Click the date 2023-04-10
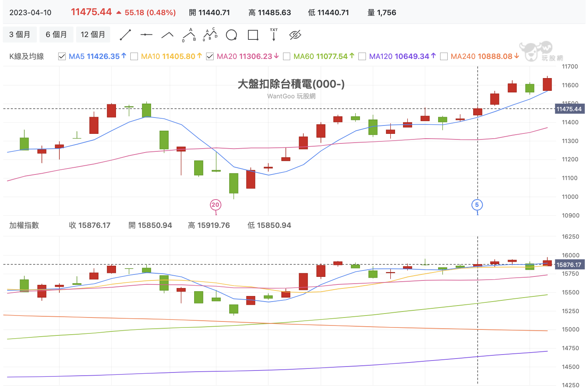Screen dimensions: 586x392 click(30, 13)
